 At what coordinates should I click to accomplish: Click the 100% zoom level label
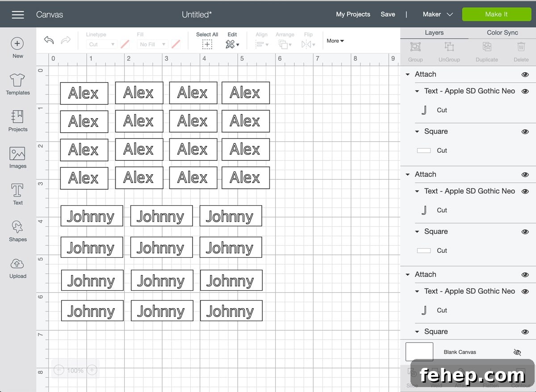[75, 371]
